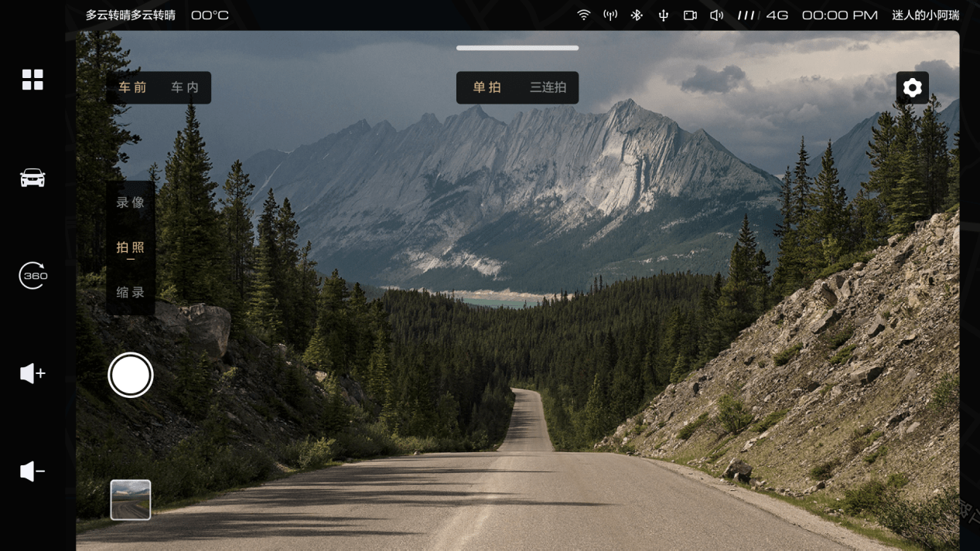Open camera settings gear icon

click(x=913, y=87)
